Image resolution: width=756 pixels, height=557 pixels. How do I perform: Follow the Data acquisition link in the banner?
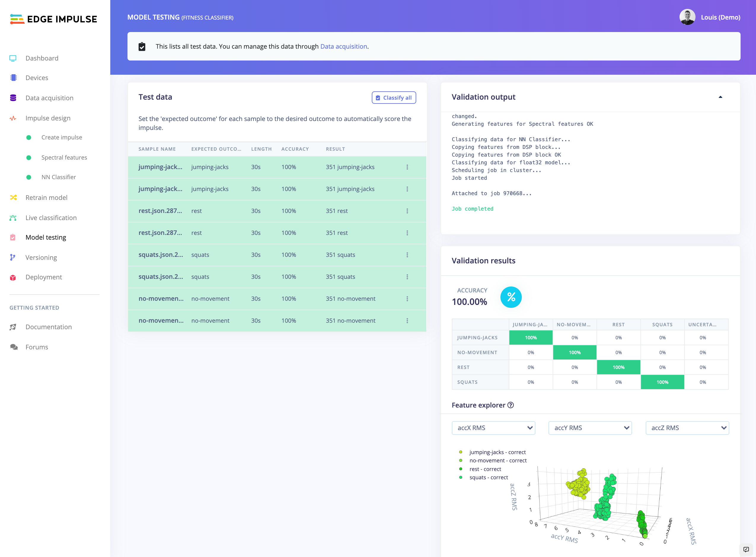tap(343, 47)
